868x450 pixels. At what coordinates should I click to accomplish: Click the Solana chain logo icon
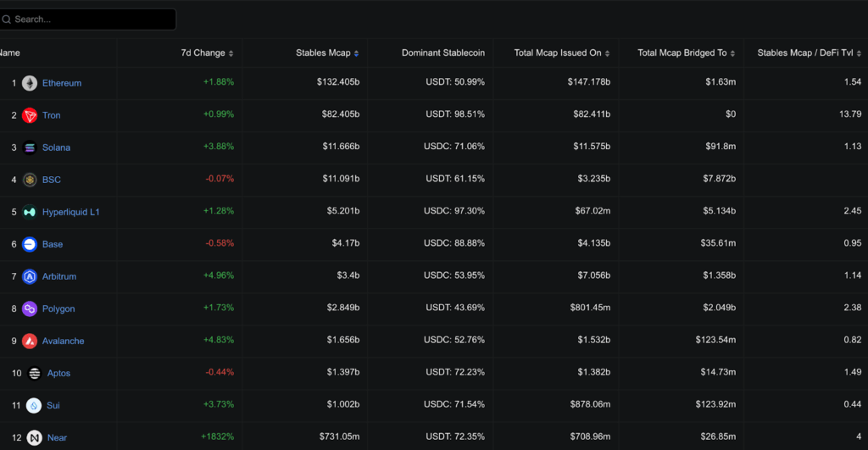30,147
